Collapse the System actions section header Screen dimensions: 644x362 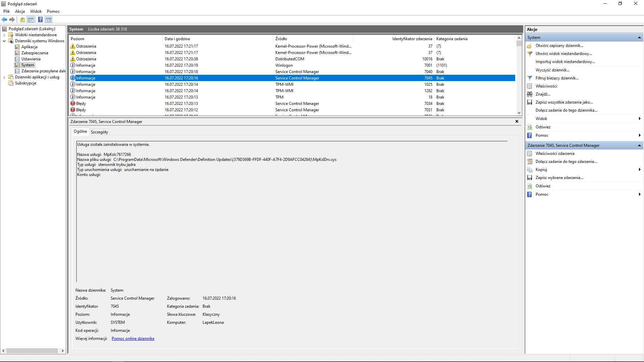[639, 38]
